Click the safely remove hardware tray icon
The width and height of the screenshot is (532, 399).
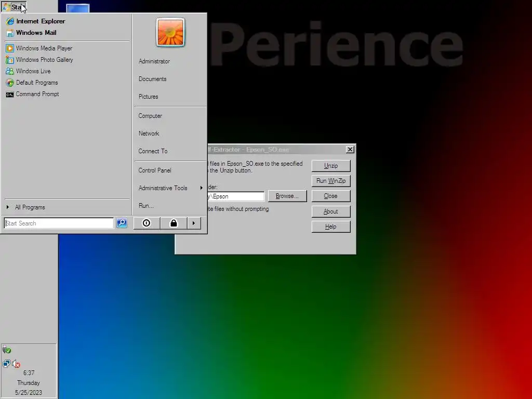[7, 350]
